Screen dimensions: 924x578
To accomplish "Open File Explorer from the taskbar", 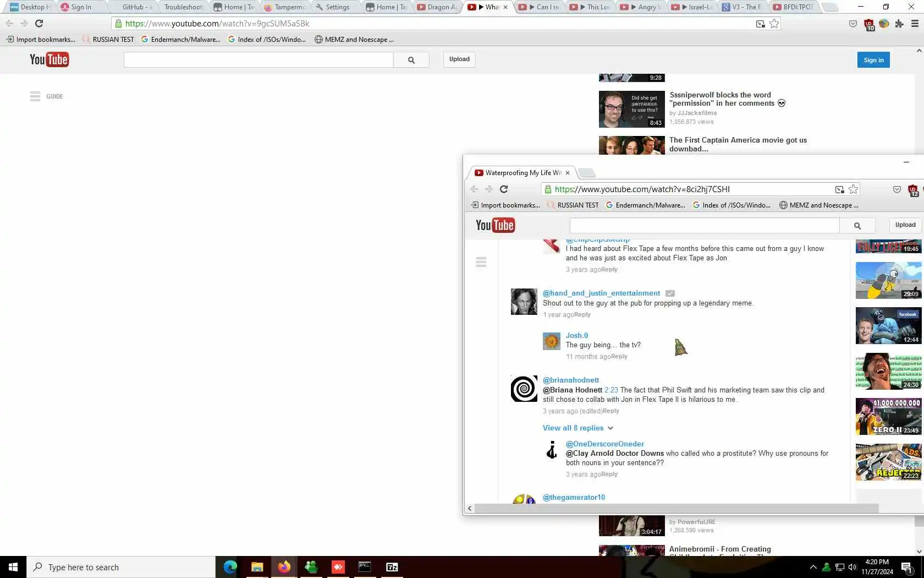I will (257, 567).
